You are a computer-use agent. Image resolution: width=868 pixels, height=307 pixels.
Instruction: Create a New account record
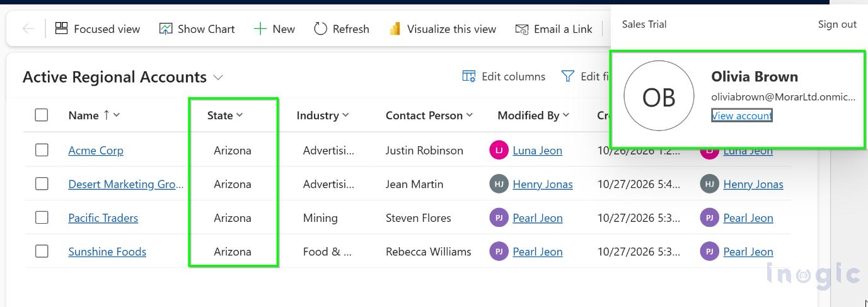(274, 29)
